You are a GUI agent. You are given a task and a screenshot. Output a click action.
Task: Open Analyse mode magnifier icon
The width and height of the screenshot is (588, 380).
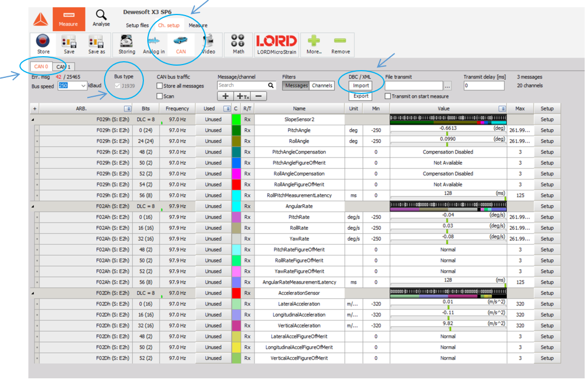click(x=101, y=18)
